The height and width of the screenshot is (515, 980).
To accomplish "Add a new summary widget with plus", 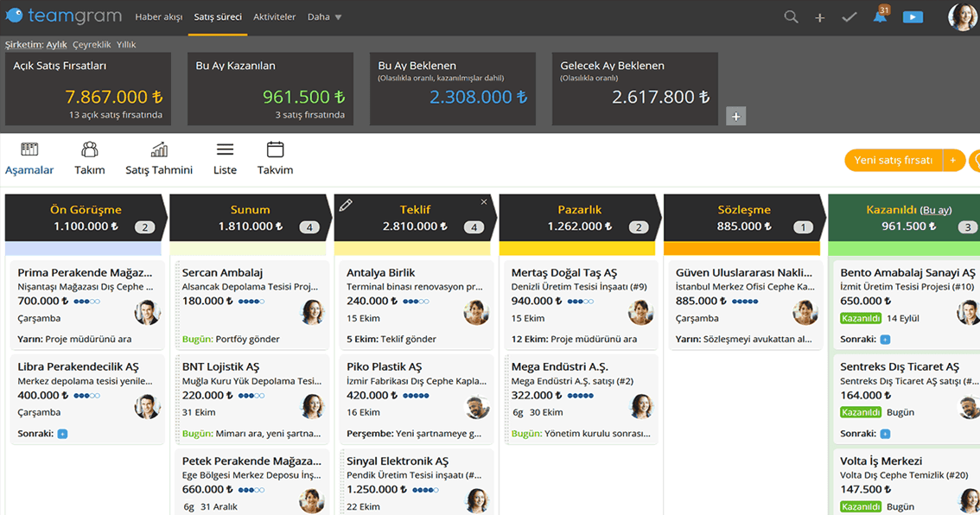I will [x=735, y=117].
